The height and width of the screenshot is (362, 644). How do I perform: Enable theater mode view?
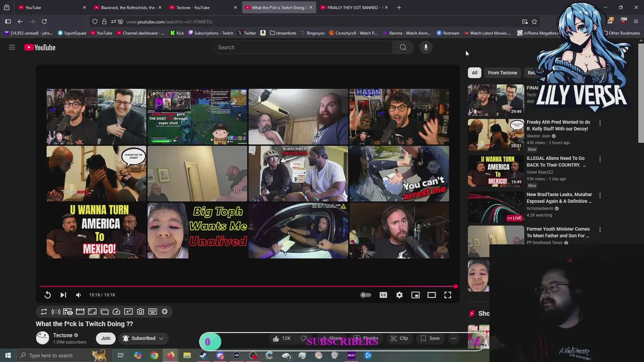point(432,295)
